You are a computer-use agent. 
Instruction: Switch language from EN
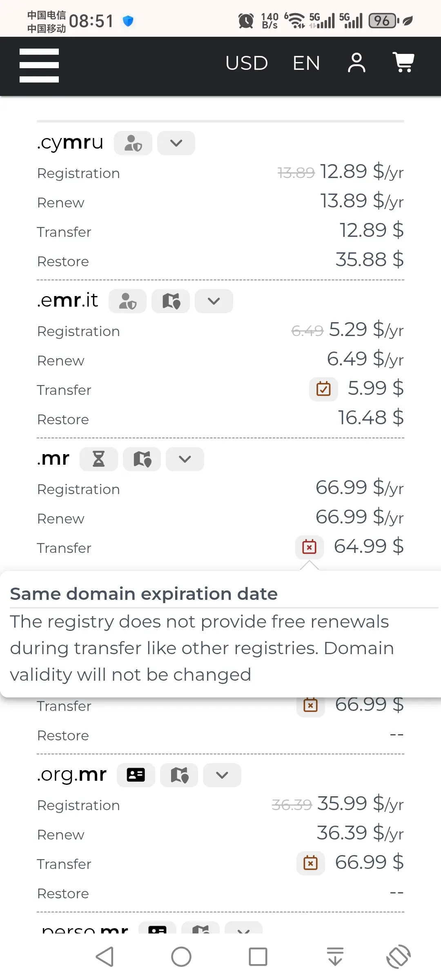tap(306, 63)
